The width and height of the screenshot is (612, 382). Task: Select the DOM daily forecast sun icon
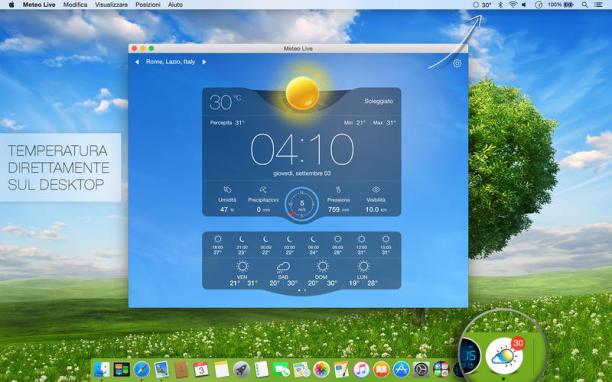coord(322,267)
